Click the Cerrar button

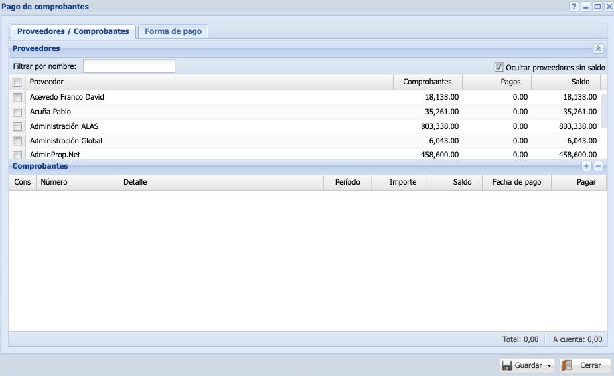tap(585, 365)
